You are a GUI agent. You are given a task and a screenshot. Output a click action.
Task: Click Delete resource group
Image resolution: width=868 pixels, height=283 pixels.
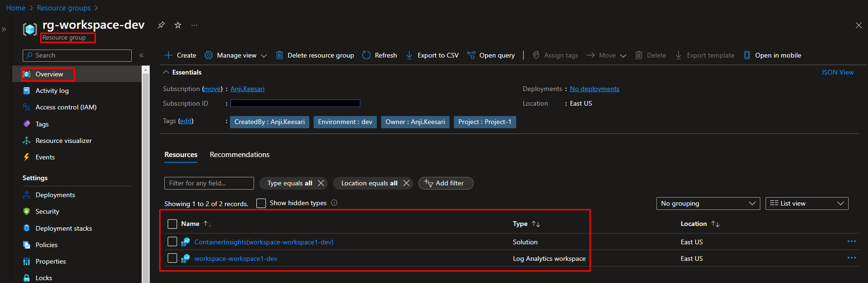(x=315, y=55)
